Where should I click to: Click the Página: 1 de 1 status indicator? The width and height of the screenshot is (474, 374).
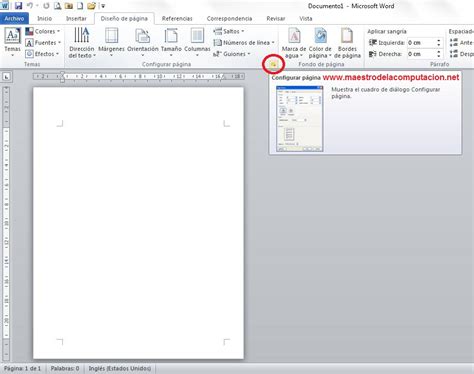click(x=22, y=368)
